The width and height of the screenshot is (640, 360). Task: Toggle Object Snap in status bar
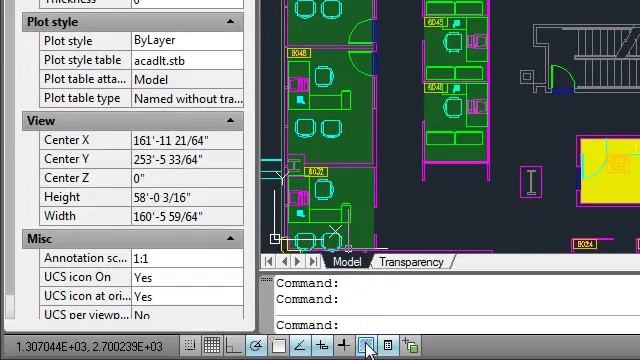tap(278, 346)
